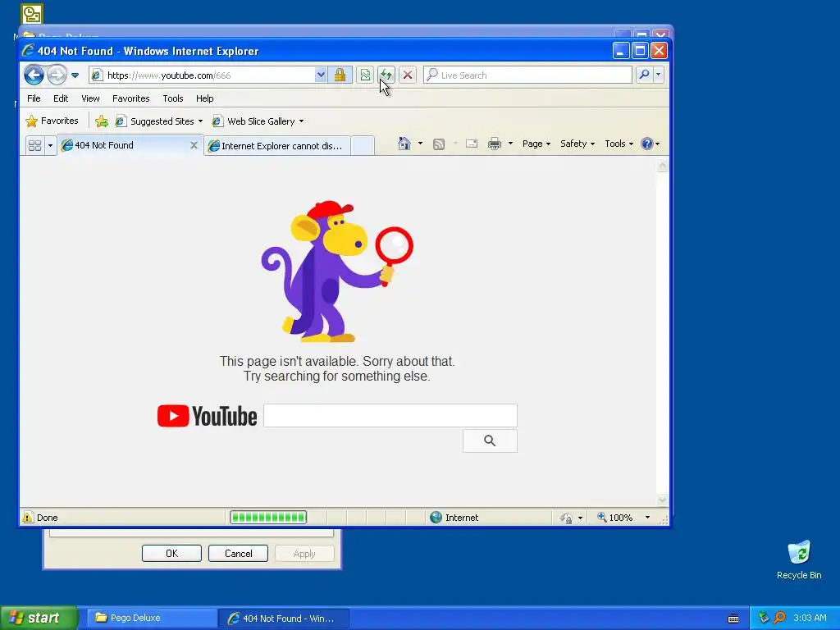
Task: Click the 100% zoom level button
Action: pos(615,518)
